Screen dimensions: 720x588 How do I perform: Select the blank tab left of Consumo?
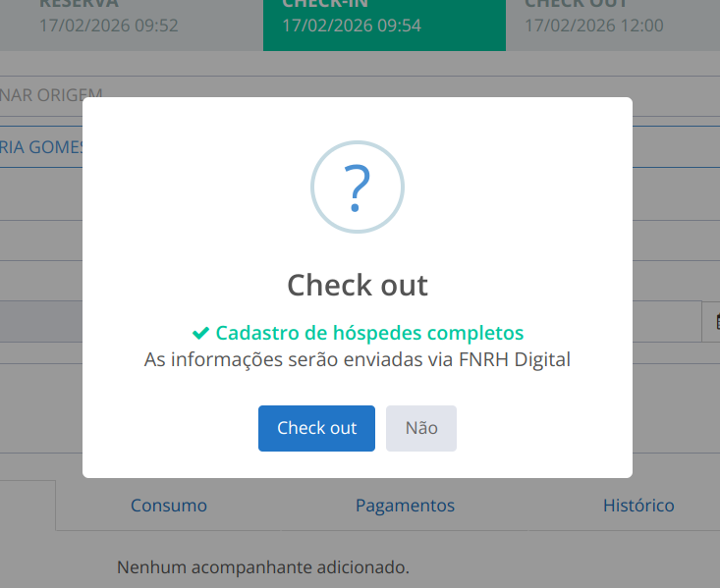pos(28,506)
